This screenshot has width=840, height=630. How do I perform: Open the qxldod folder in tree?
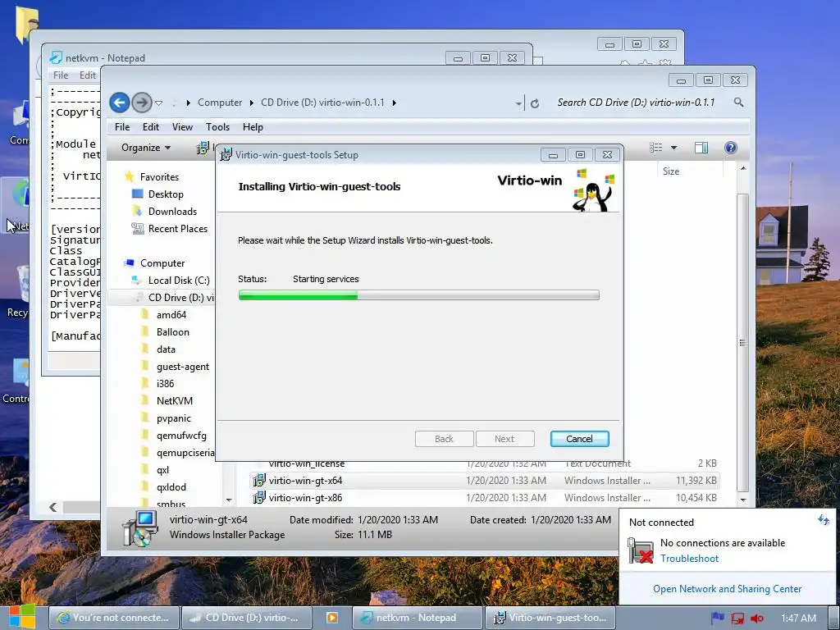(x=171, y=487)
